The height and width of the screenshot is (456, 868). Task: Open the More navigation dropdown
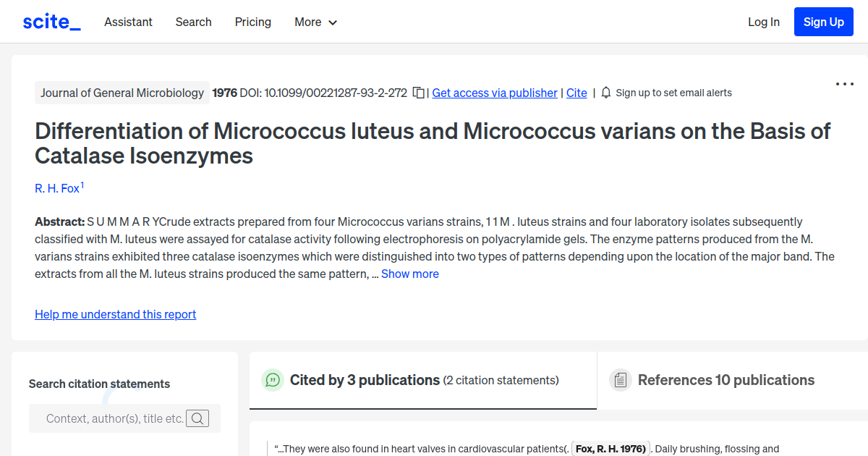[315, 22]
